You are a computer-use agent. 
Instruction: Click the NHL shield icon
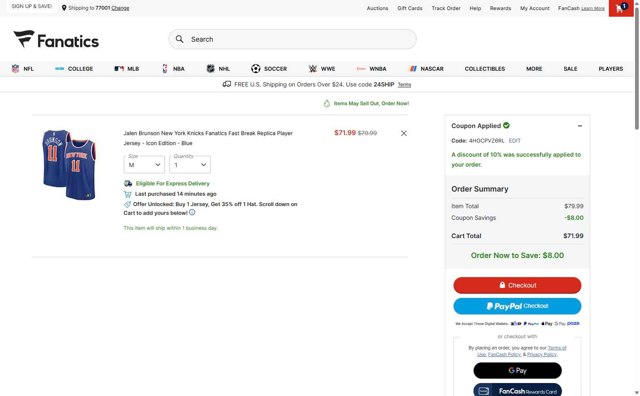pyautogui.click(x=211, y=69)
